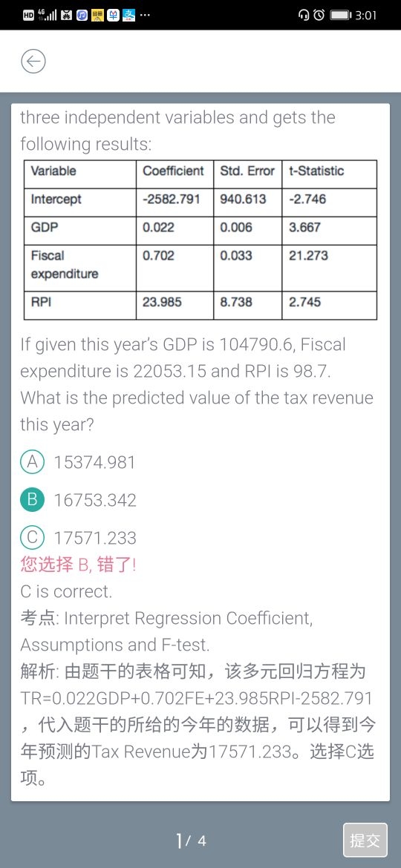
Task: Tap the alarm clock status icon
Action: (x=319, y=15)
